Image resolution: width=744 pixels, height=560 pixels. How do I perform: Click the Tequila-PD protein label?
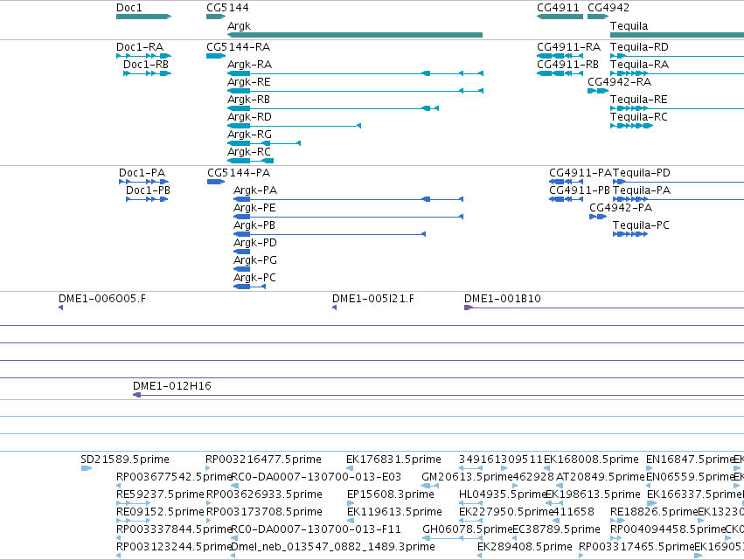click(x=642, y=173)
